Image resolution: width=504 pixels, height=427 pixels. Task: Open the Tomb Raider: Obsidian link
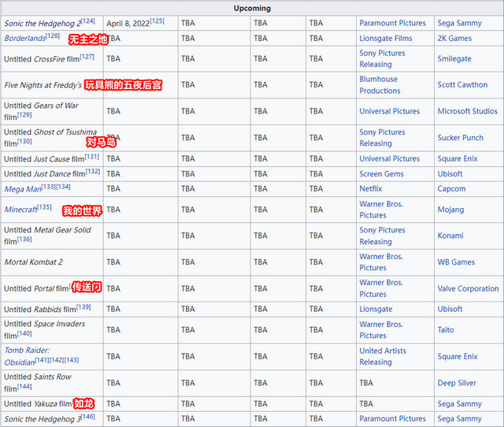pos(27,356)
